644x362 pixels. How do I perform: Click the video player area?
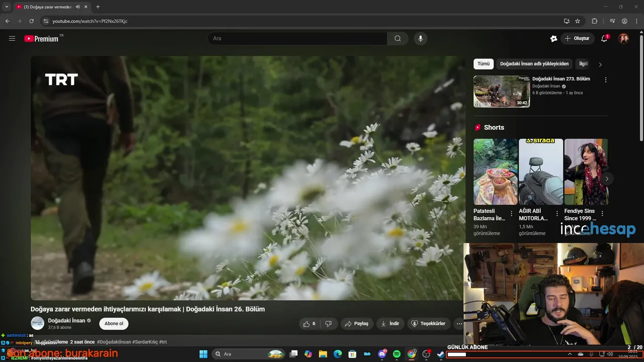[x=248, y=178]
